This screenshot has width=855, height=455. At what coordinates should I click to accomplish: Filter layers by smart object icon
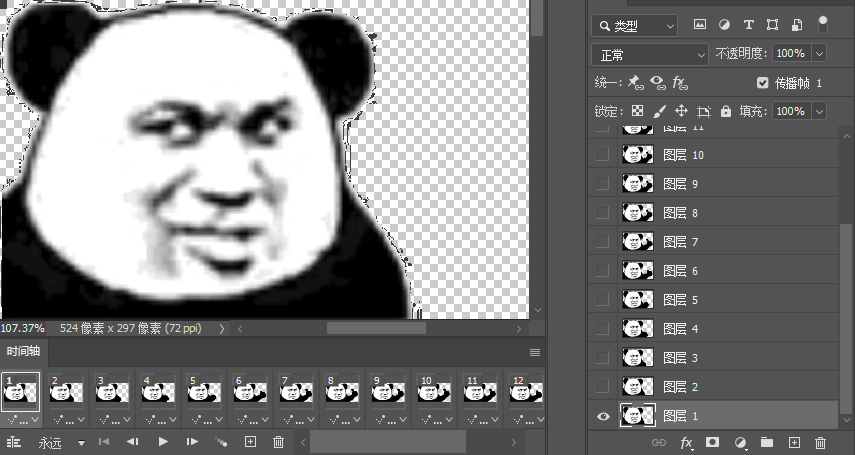[x=797, y=25]
